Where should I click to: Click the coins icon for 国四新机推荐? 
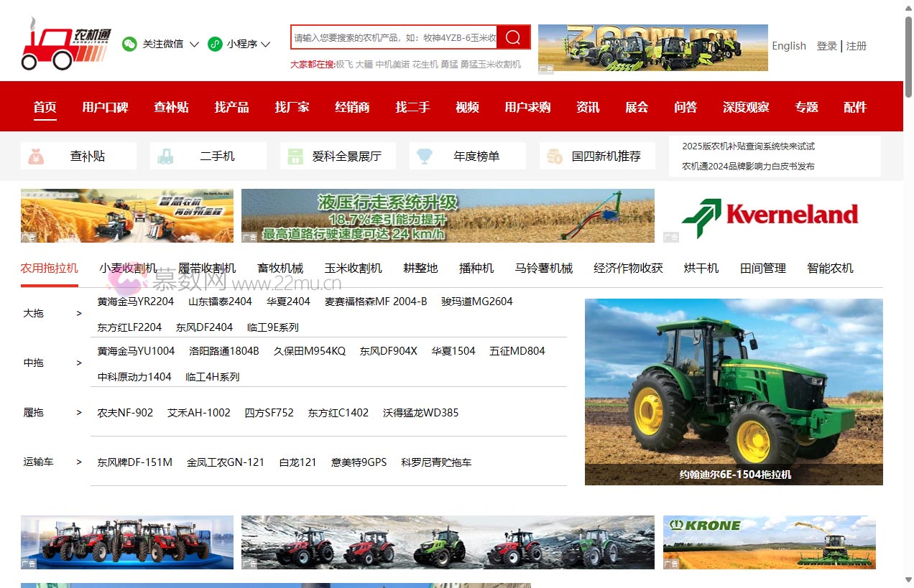point(554,155)
